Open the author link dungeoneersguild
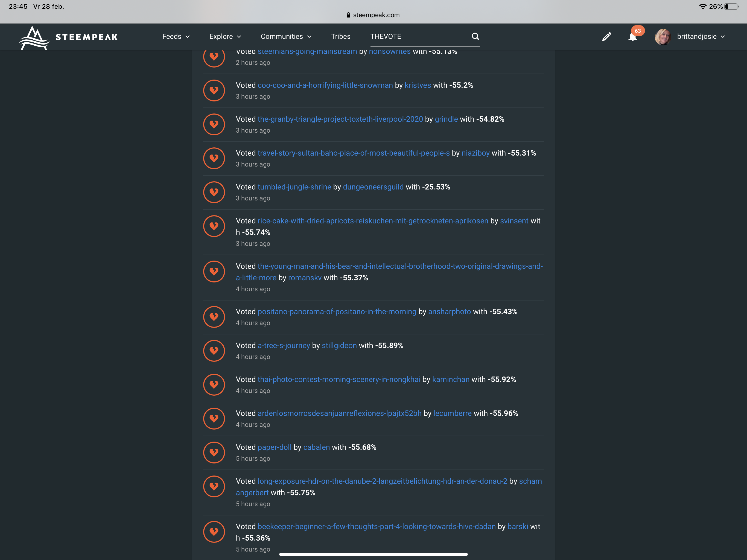The width and height of the screenshot is (747, 560). (x=373, y=187)
